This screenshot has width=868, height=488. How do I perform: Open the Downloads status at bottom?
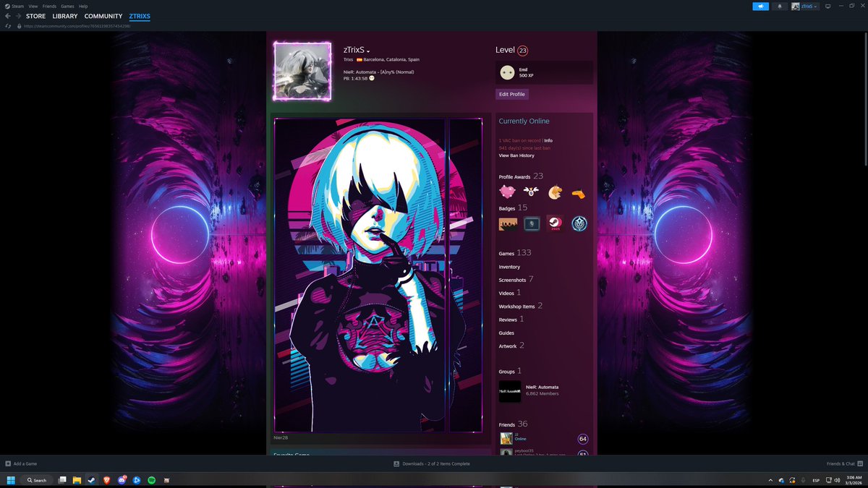432,463
